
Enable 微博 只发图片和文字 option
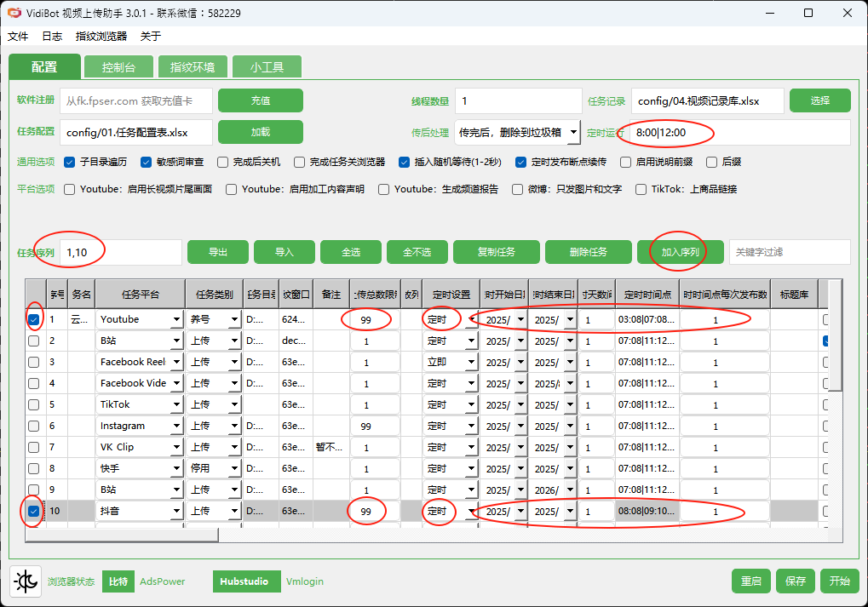click(518, 189)
